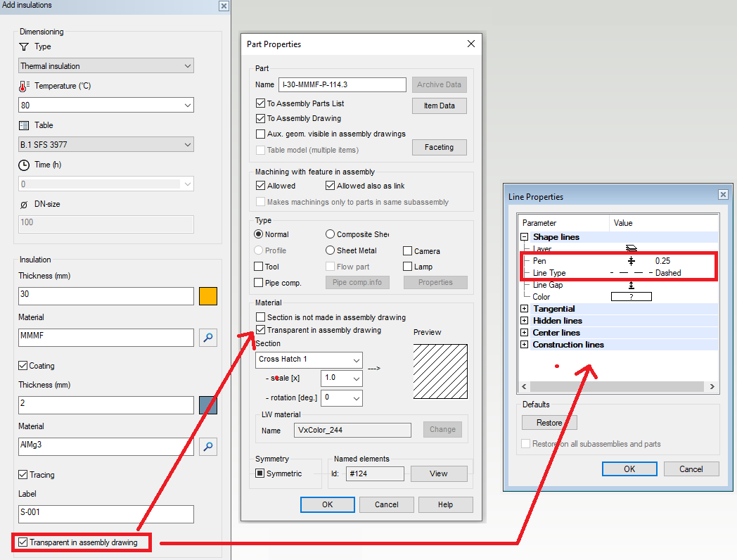Screen dimensions: 737x560
Task: Click the insulation Material search magnifier icon
Action: 208,338
